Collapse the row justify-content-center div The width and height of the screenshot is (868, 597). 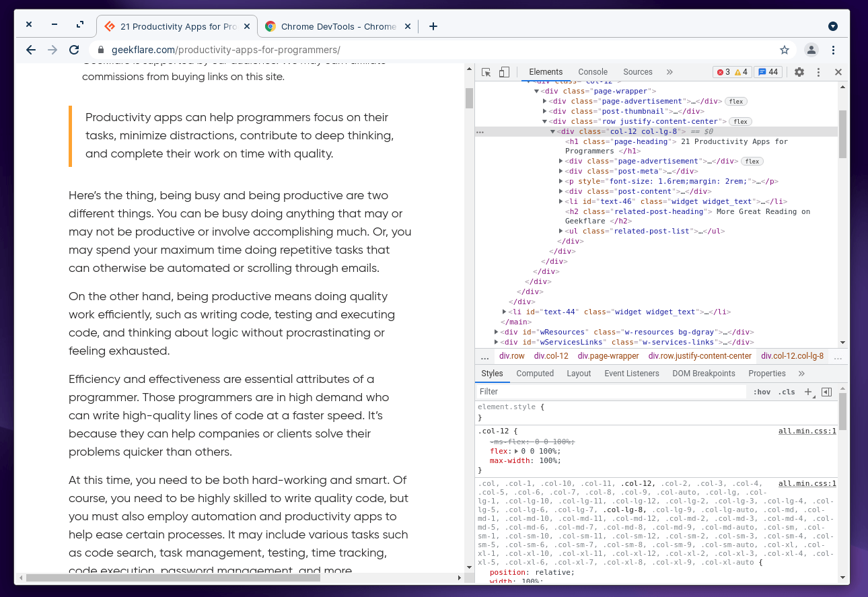tap(545, 121)
